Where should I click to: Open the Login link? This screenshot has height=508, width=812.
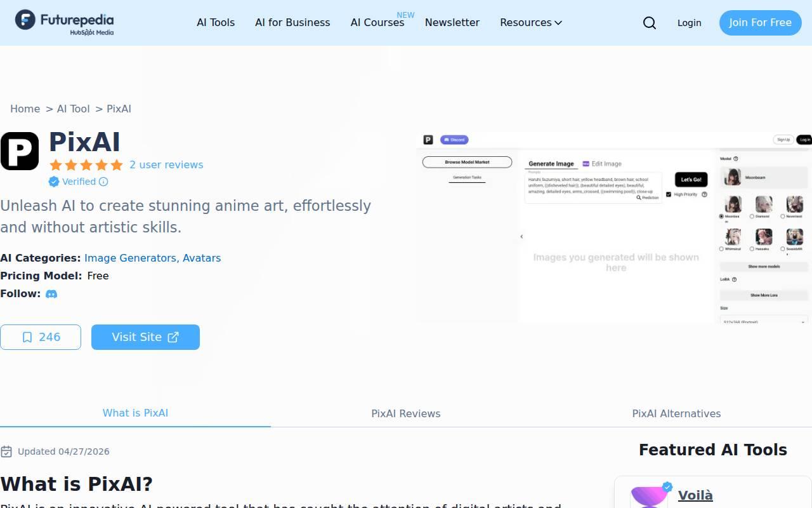tap(689, 23)
